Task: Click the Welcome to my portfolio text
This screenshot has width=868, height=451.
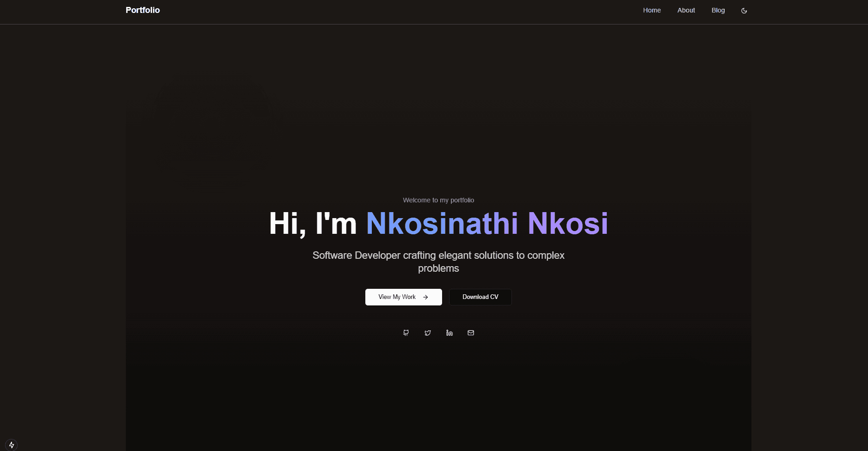Action: (438, 200)
